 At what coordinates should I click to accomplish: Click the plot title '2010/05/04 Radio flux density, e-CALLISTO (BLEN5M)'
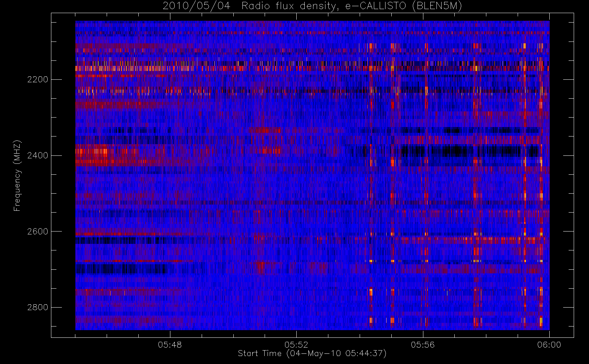point(312,6)
